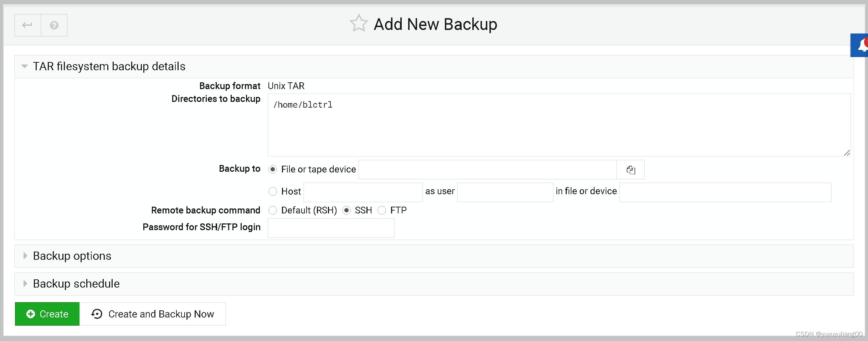Click inside the Password for SSH/FTP login field
This screenshot has width=868, height=341.
[x=330, y=228]
